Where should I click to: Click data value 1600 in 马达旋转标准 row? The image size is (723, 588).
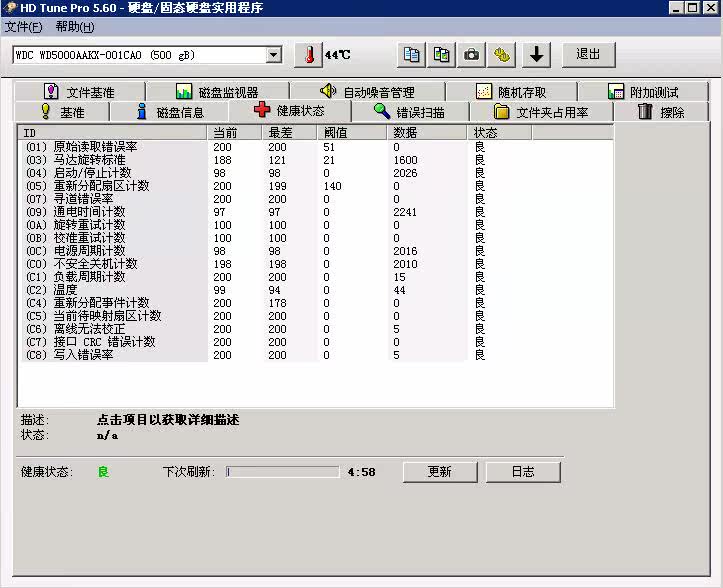405,160
